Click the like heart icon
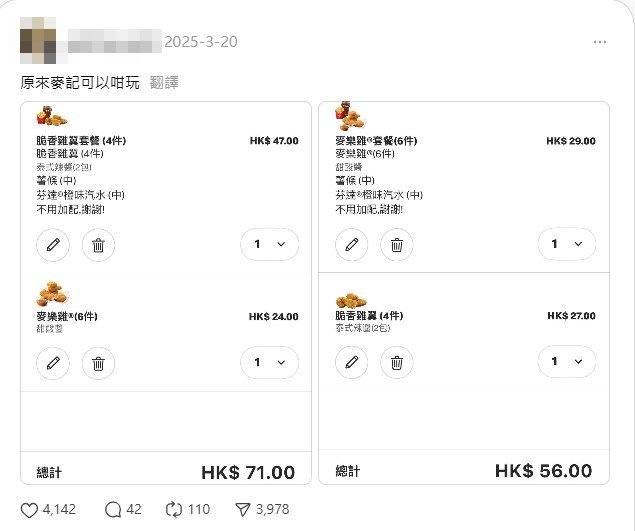The width and height of the screenshot is (635, 531). pyautogui.click(x=29, y=509)
